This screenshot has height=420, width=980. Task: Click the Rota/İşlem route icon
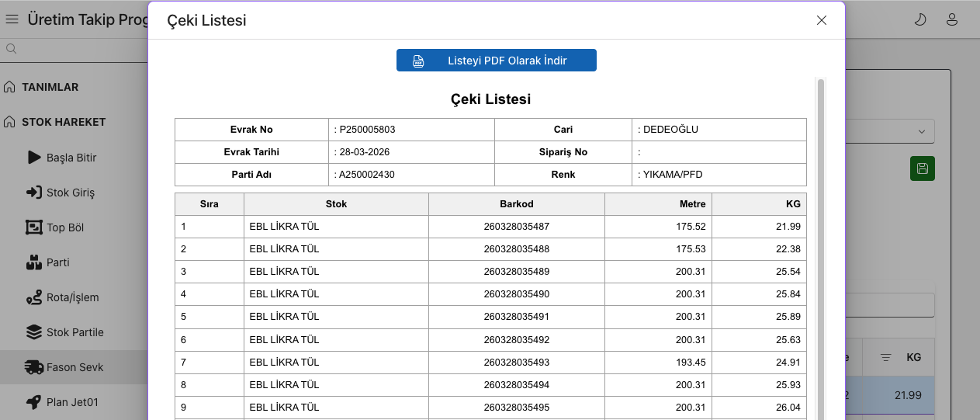33,297
